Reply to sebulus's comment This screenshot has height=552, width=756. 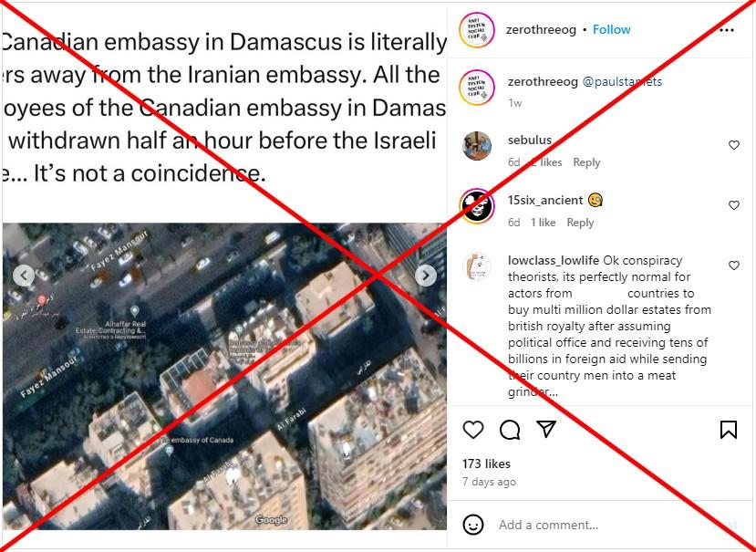tap(586, 162)
